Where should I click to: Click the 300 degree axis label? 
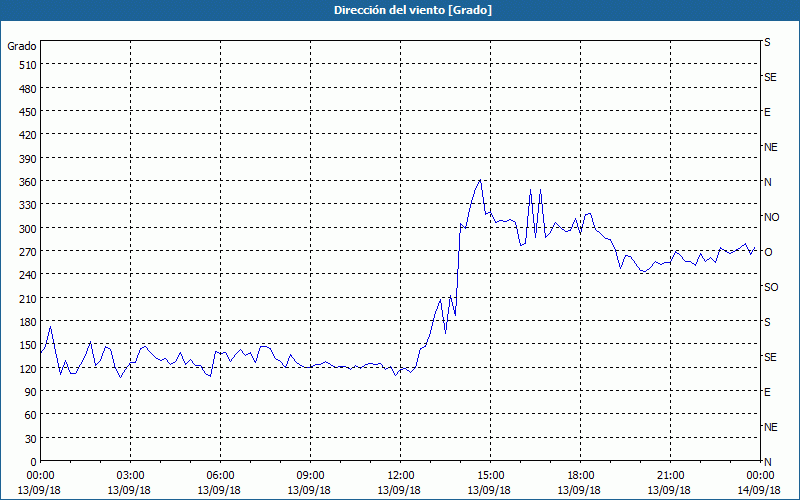click(28, 229)
